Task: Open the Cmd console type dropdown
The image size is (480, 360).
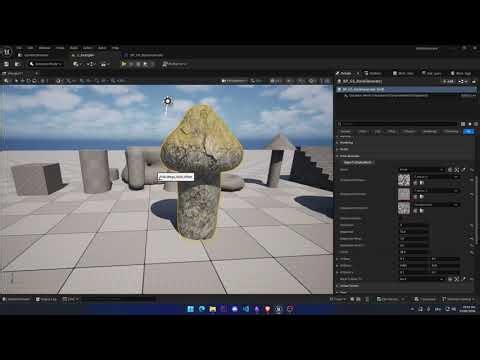Action: pyautogui.click(x=70, y=299)
